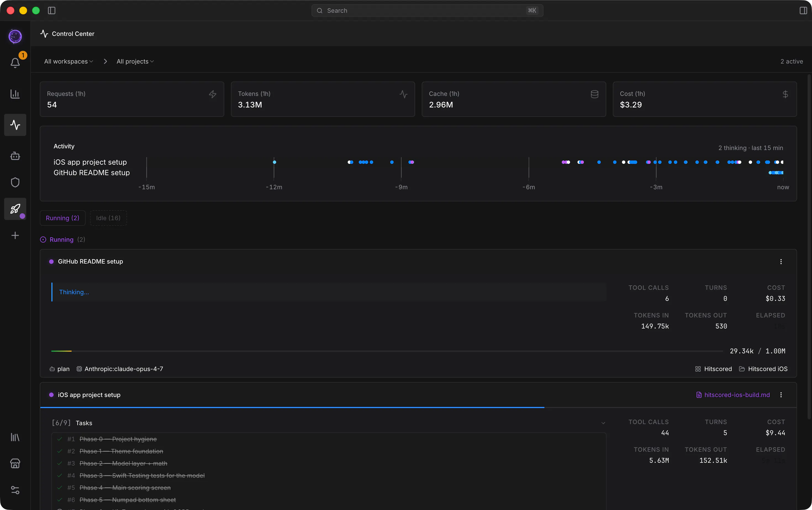Click the iOS app setup task progress bar

[418, 408]
